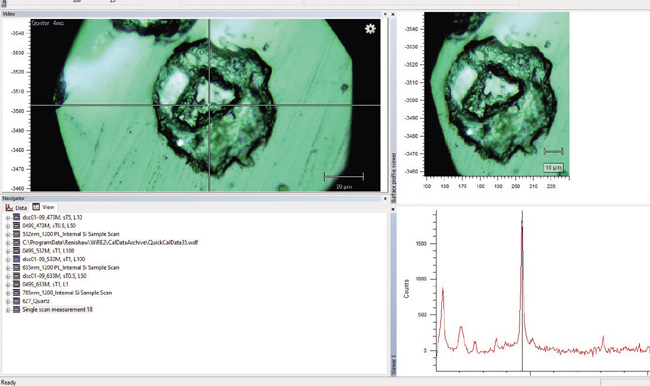Click the dataset icon beside 785nm_1200_Internal Si Sample Scan
Screen dimensions: 650x386
(17, 293)
